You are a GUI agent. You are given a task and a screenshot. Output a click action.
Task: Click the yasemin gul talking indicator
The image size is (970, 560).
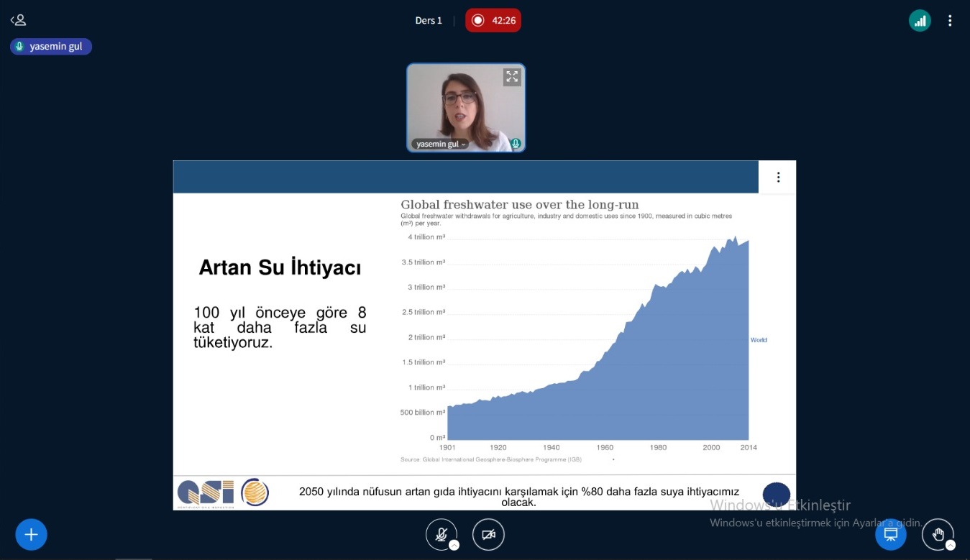coord(51,47)
